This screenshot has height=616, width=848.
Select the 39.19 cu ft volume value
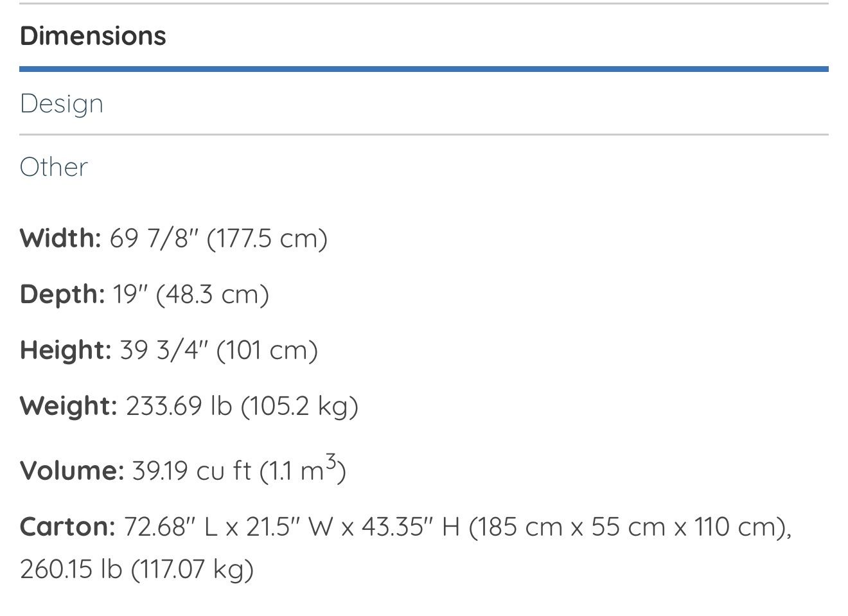(191, 471)
